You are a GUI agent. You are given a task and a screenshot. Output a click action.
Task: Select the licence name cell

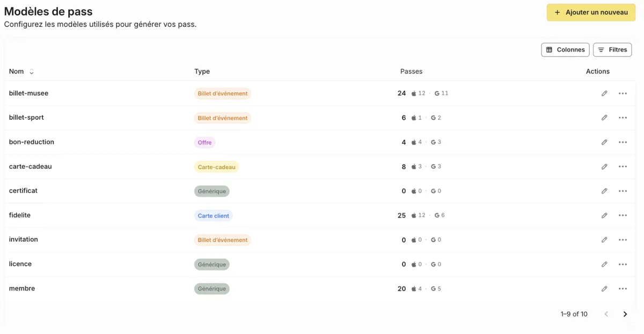pyautogui.click(x=20, y=264)
